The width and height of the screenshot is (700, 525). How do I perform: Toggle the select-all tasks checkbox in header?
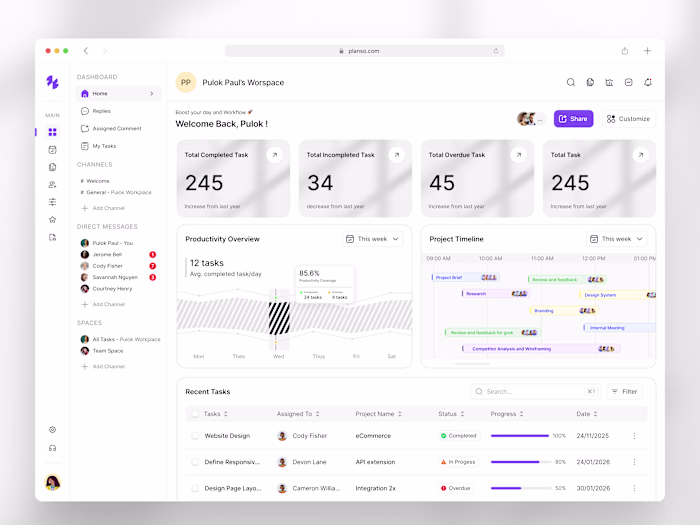195,414
